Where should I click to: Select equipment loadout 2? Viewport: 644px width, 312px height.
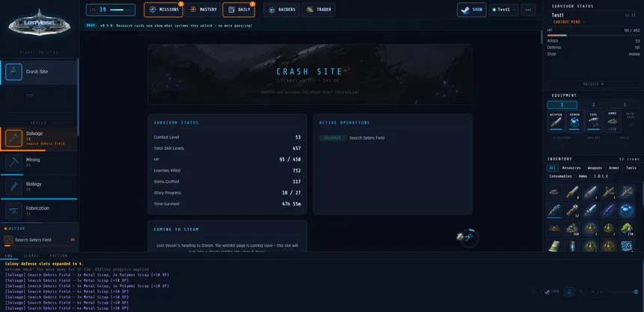point(593,105)
